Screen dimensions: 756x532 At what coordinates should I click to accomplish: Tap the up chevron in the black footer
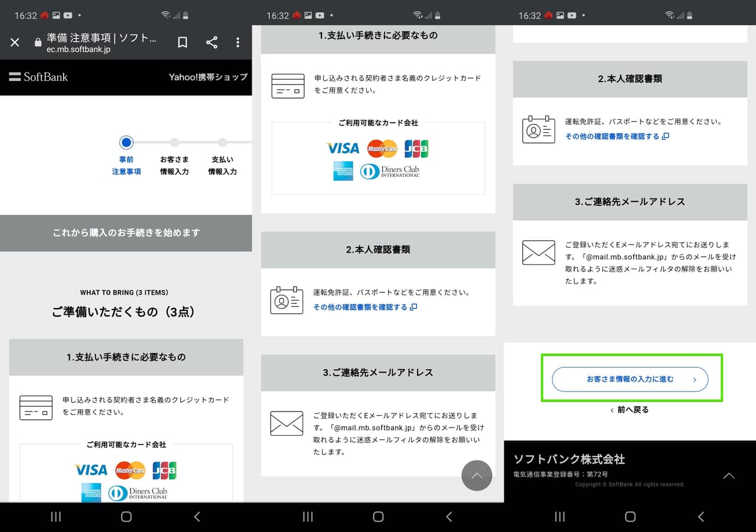tap(729, 476)
